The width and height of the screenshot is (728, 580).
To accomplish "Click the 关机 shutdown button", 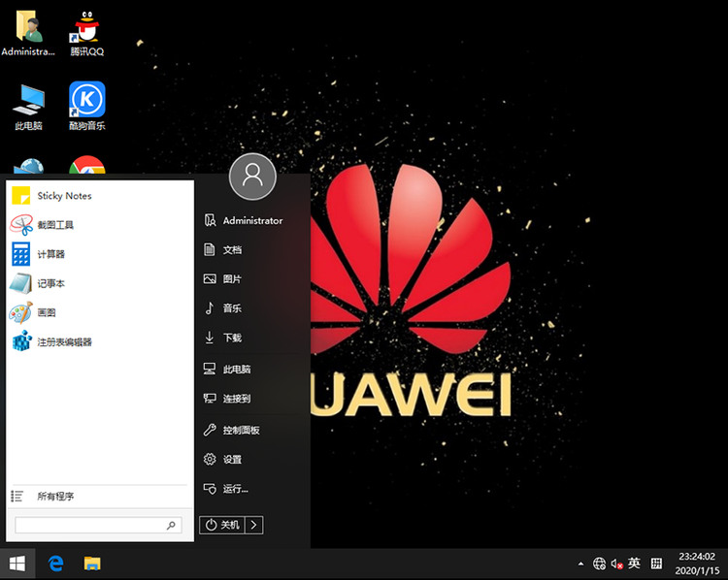I will (x=222, y=525).
